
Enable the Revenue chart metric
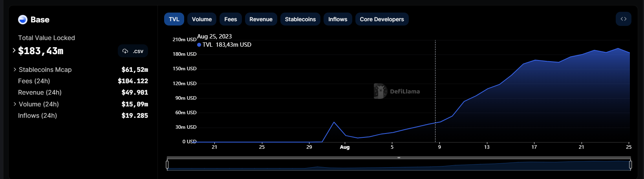261,19
